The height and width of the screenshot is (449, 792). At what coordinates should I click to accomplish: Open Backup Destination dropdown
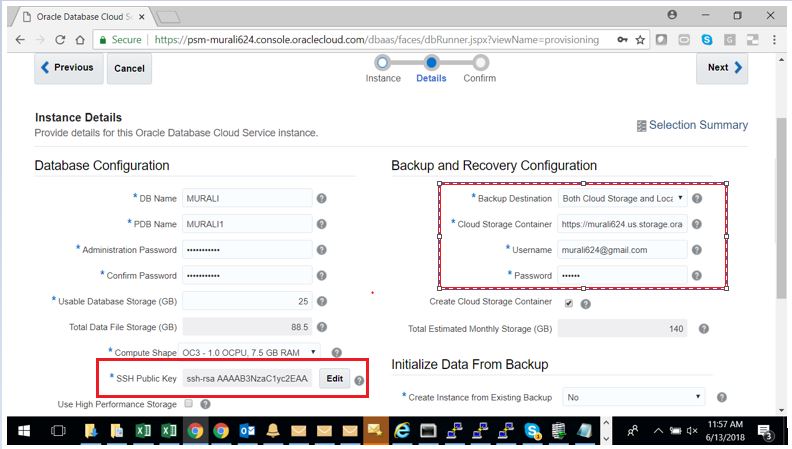(622, 198)
